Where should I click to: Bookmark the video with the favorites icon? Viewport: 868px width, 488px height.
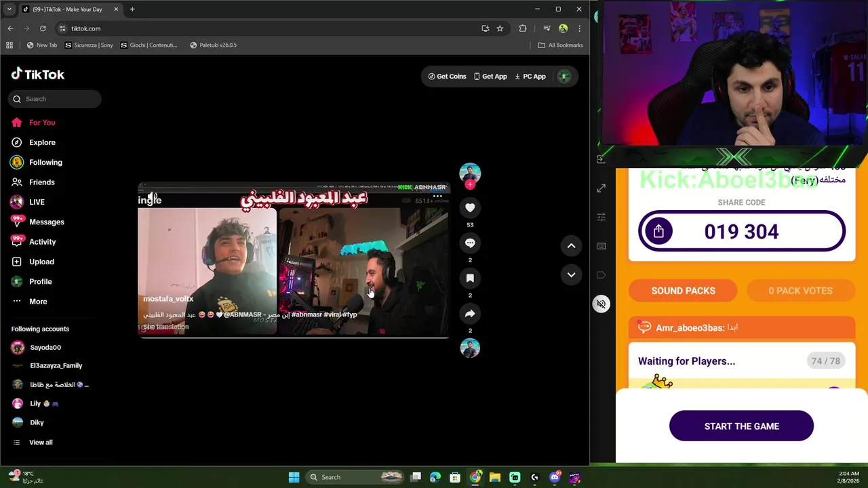470,278
